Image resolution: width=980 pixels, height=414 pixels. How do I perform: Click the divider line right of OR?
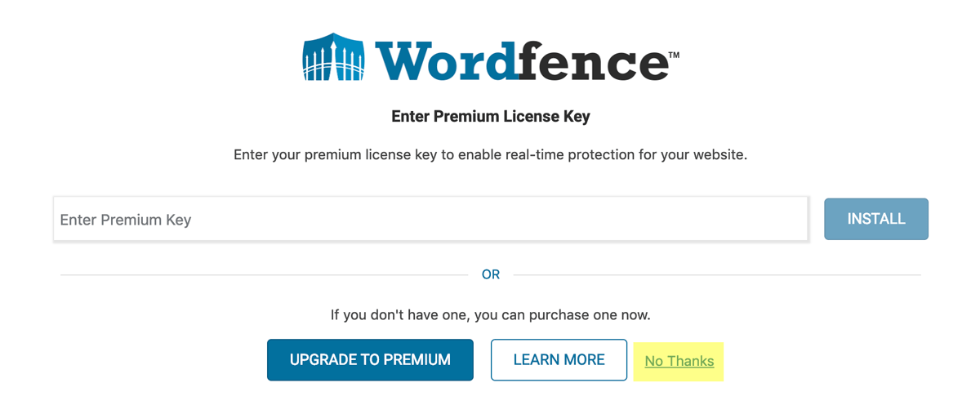(717, 275)
